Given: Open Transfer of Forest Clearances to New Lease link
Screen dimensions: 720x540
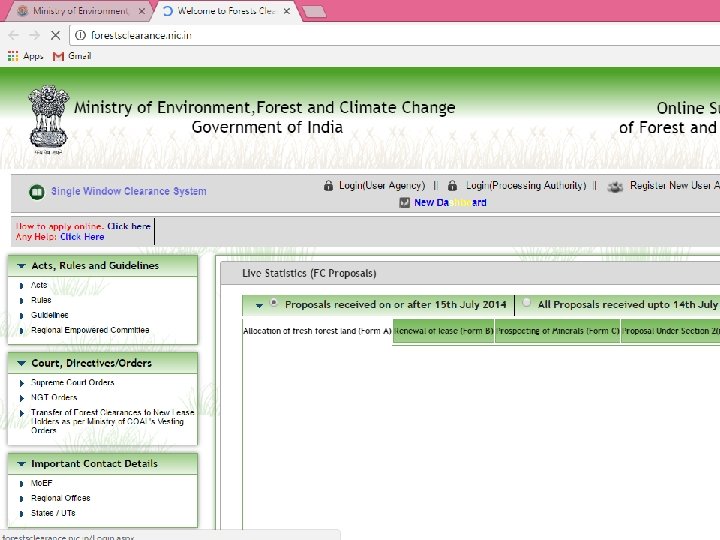Looking at the screenshot, I should click(112, 422).
